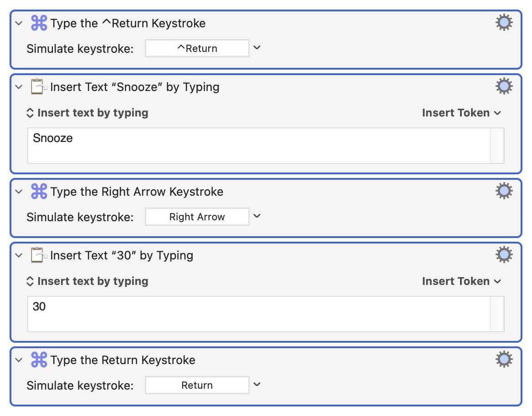The height and width of the screenshot is (416, 532).
Task: Open Insert Token menu in "30" action
Action: (x=461, y=281)
